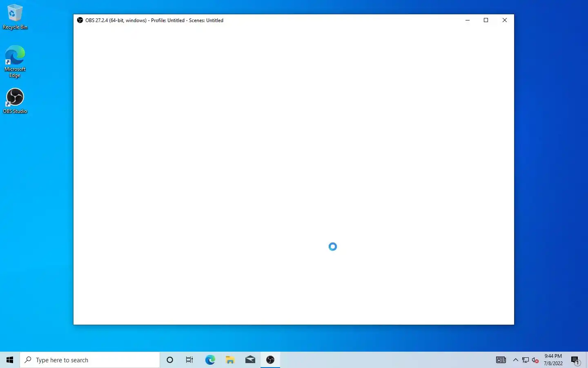Viewport: 588px width, 368px height.
Task: Select the Recycle Bin desktop icon
Action: [15, 17]
